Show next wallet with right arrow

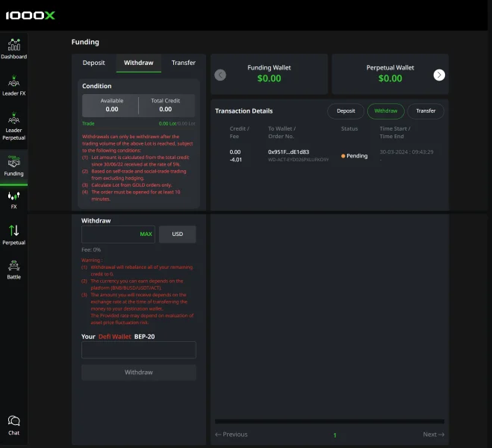(439, 75)
